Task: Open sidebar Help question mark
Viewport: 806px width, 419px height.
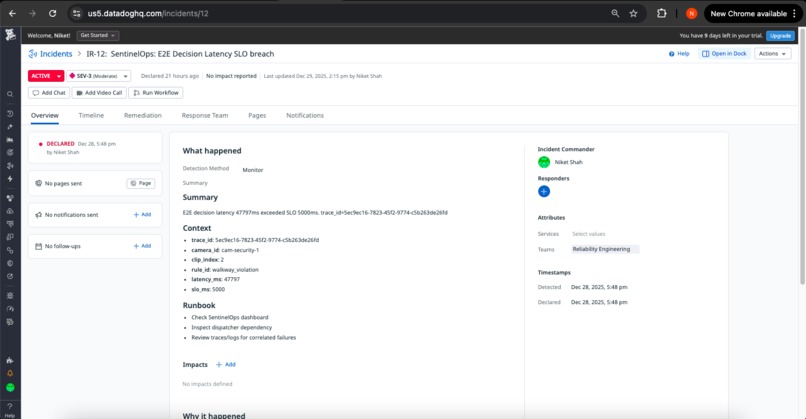Action: pos(10,410)
